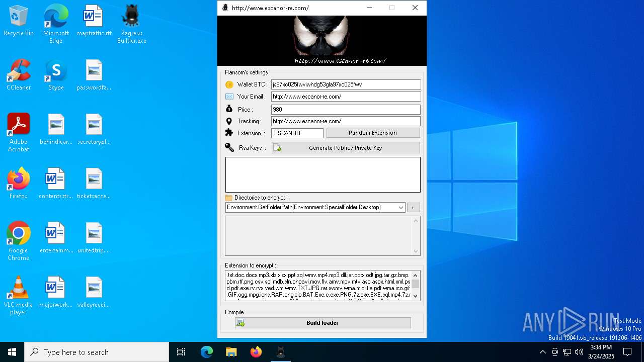This screenshot has height=362, width=644.
Task: Click the taskbar search box
Action: (x=97, y=352)
